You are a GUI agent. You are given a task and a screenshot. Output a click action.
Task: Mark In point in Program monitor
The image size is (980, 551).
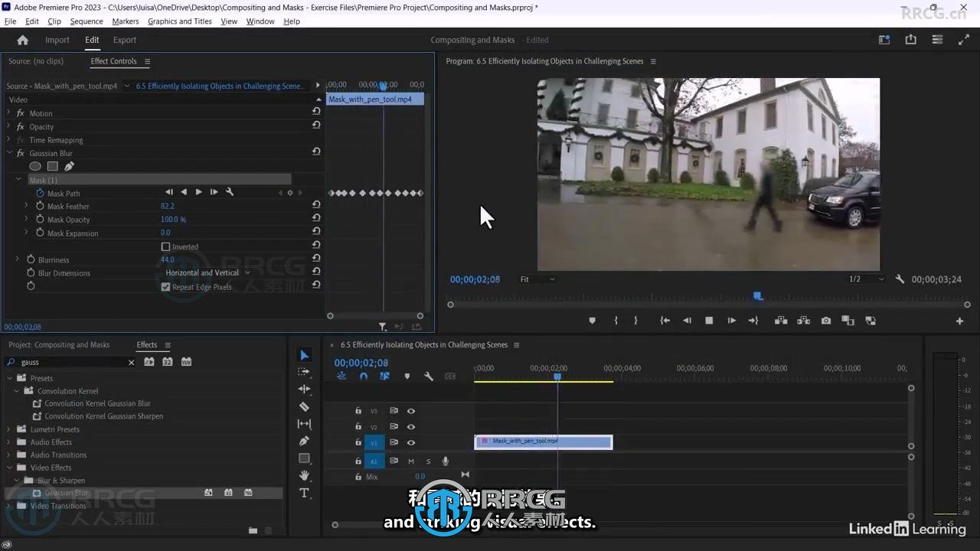coord(616,321)
